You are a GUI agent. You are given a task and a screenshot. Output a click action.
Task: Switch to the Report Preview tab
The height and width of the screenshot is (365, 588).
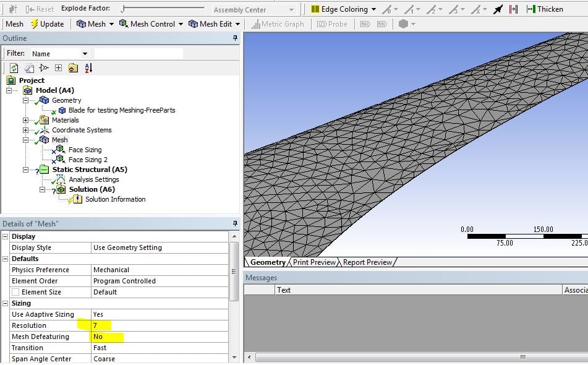click(x=367, y=262)
